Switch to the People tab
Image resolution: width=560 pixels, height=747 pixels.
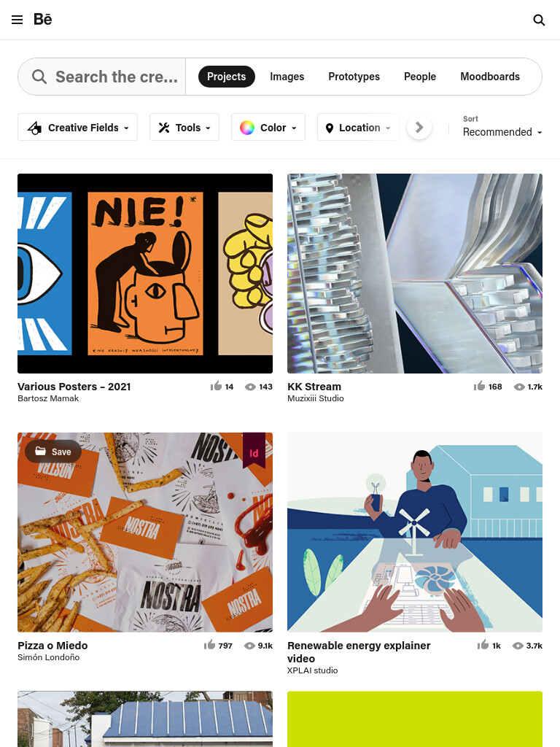(419, 76)
